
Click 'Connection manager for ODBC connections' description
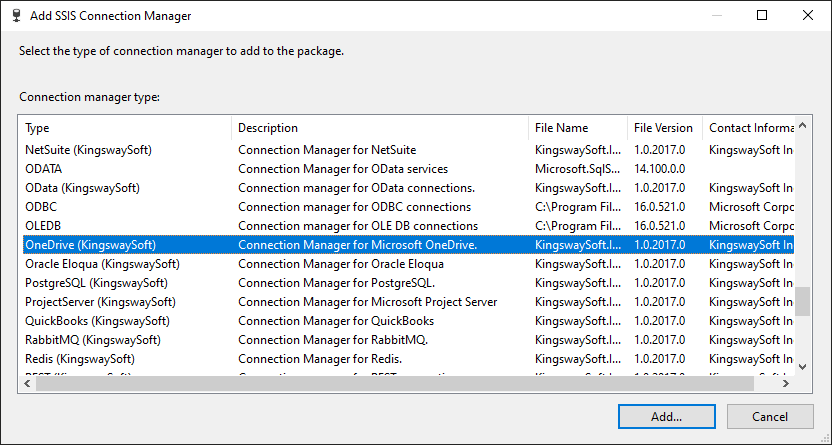click(354, 207)
